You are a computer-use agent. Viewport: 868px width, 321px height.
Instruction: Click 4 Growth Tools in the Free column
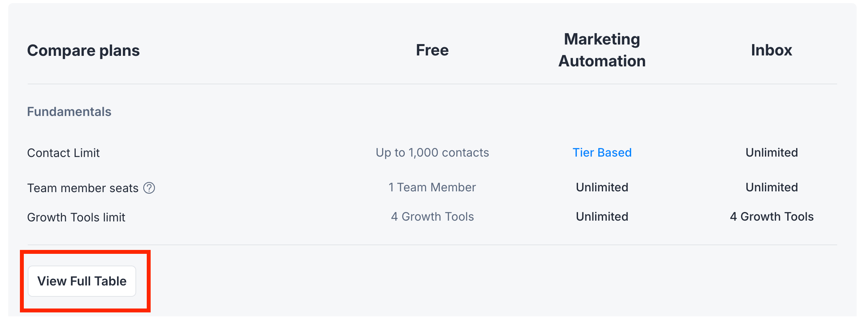[x=432, y=217]
